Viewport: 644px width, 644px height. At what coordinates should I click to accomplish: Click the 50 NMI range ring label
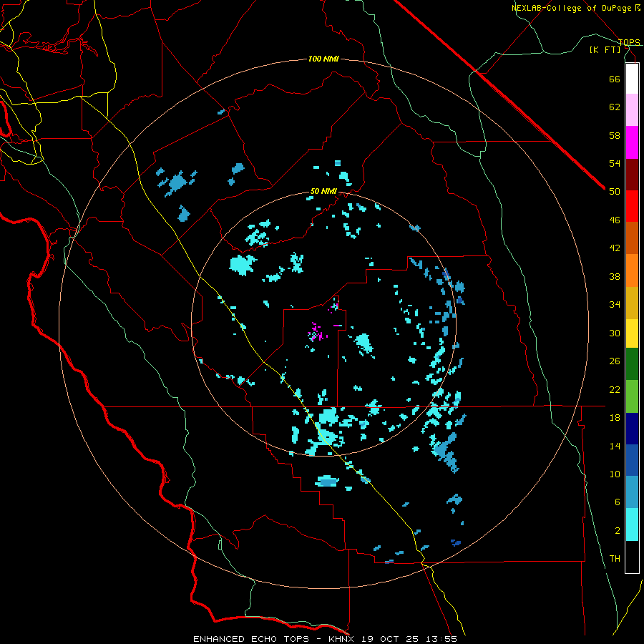323,191
